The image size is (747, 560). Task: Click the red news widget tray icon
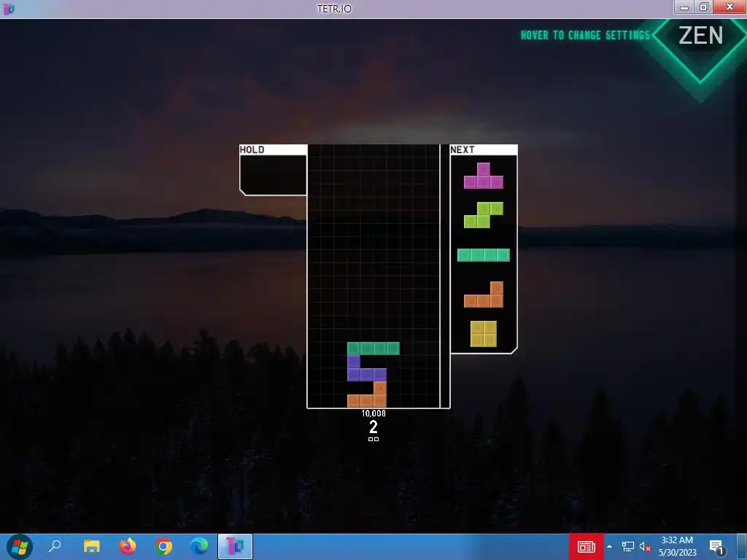pyautogui.click(x=587, y=547)
